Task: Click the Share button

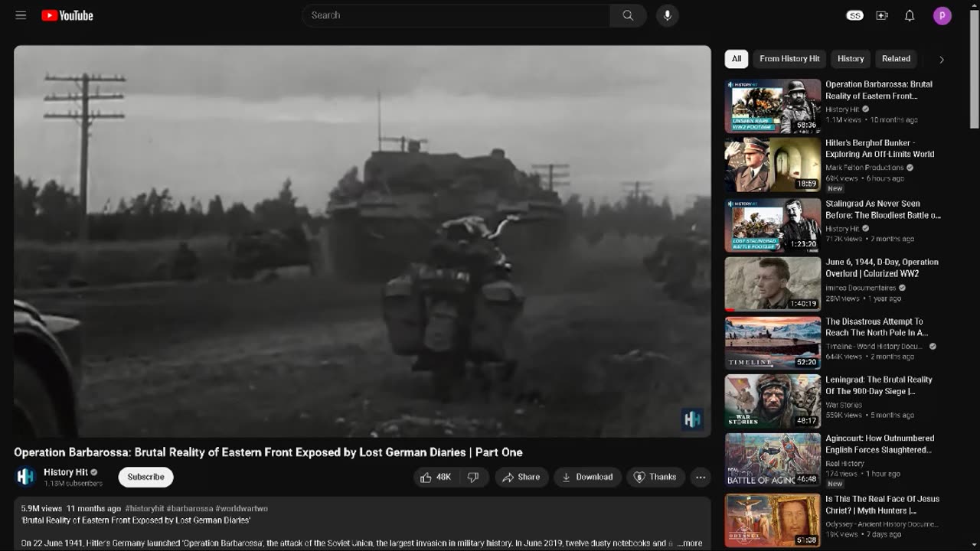Action: tap(521, 477)
